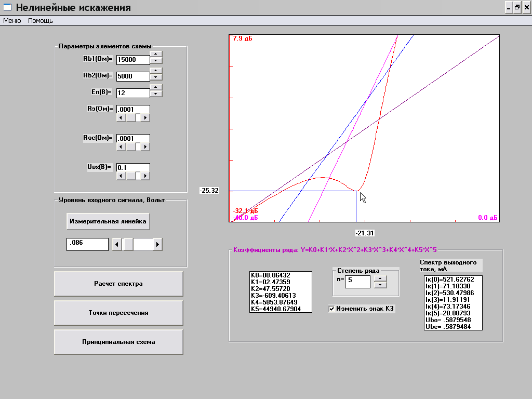Increase Rb2 value with up spinner arrow
This screenshot has width=532, height=399.
pyautogui.click(x=156, y=70)
